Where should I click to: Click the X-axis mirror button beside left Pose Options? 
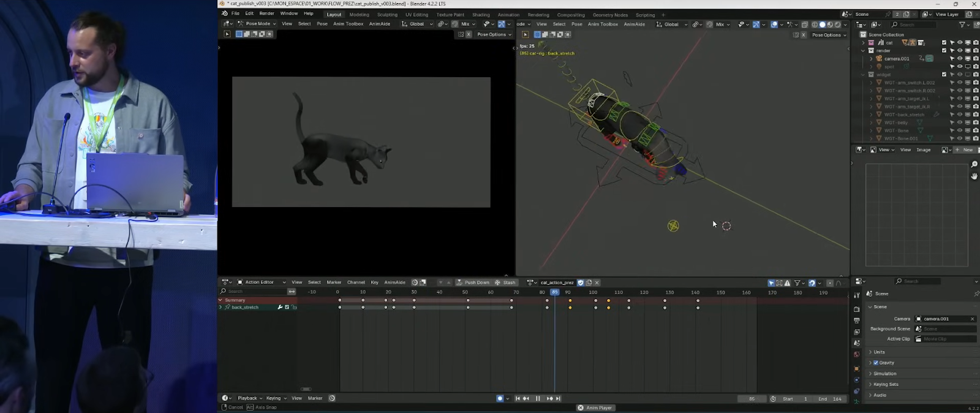tap(469, 34)
